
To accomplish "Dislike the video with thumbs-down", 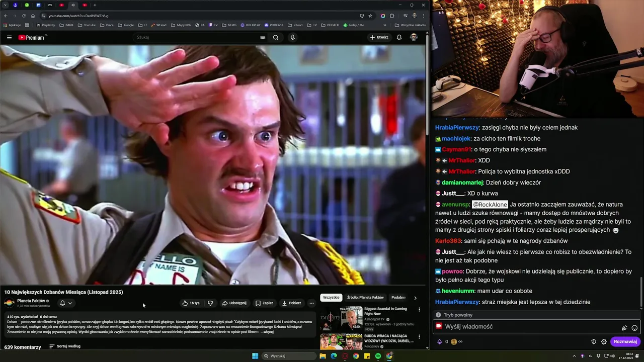I will 210,303.
